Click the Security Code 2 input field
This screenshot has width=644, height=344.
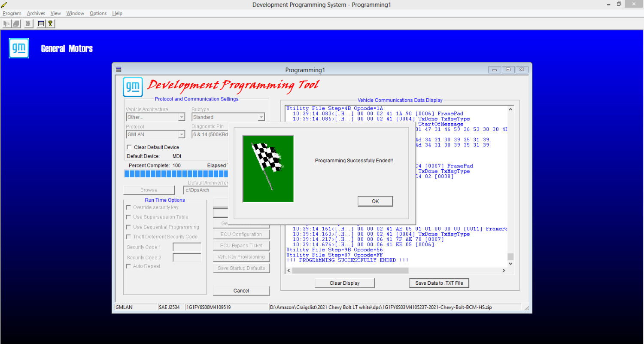coord(187,258)
